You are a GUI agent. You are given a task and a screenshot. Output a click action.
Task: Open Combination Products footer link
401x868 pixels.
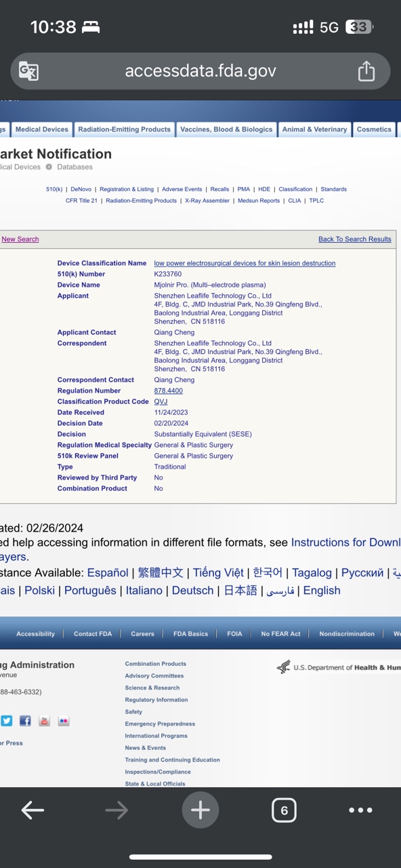point(155,664)
